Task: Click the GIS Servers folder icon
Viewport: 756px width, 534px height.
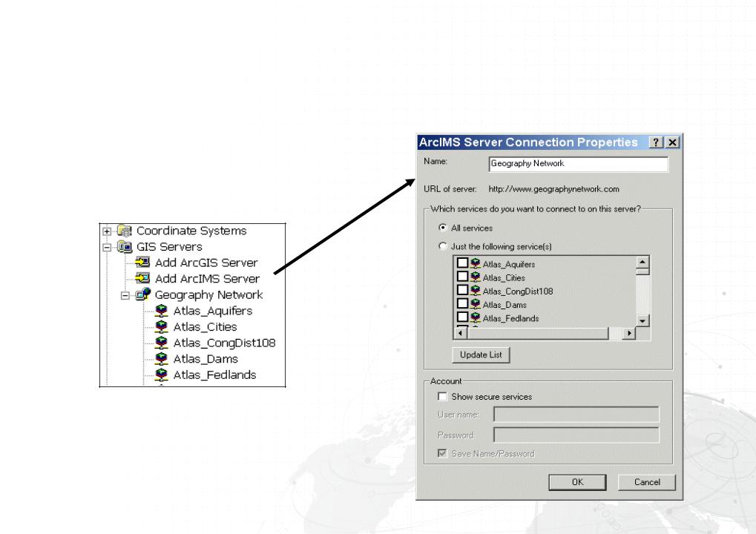Action: [125, 247]
